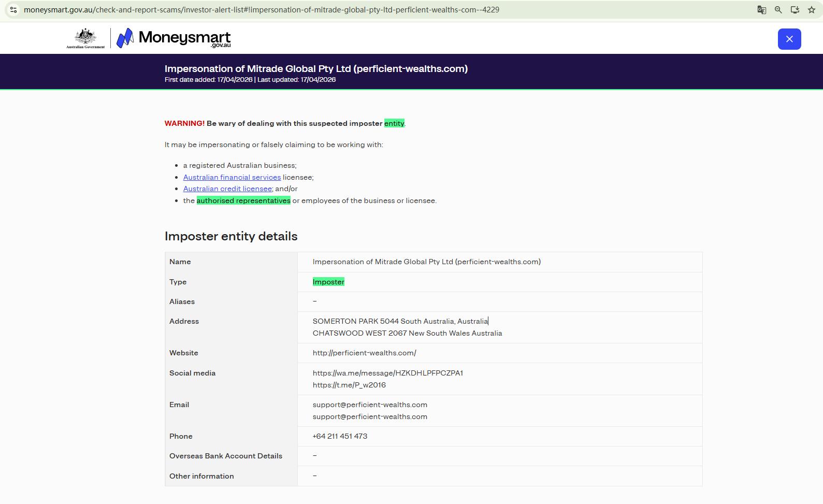Open Australian financial services link

pos(232,177)
